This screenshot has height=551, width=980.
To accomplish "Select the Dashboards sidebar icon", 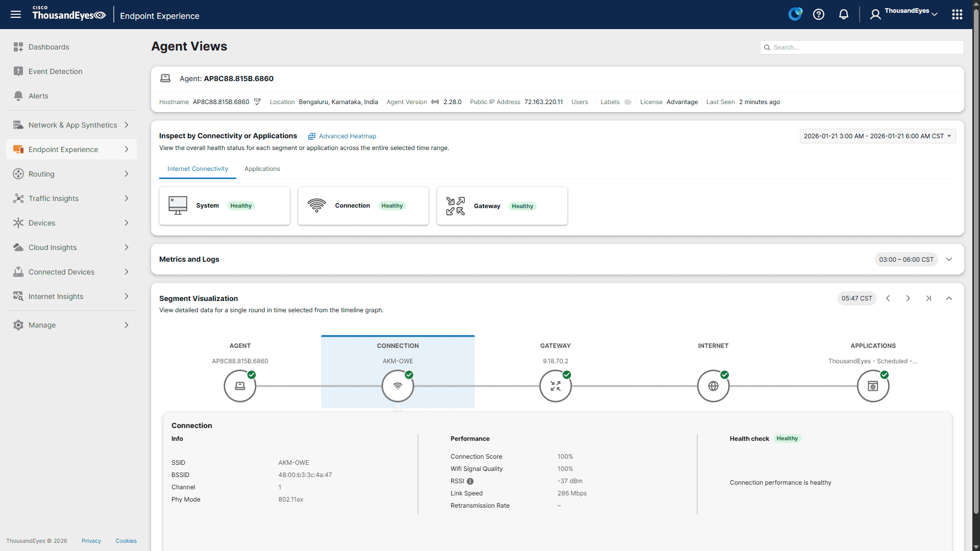I will 18,47.
